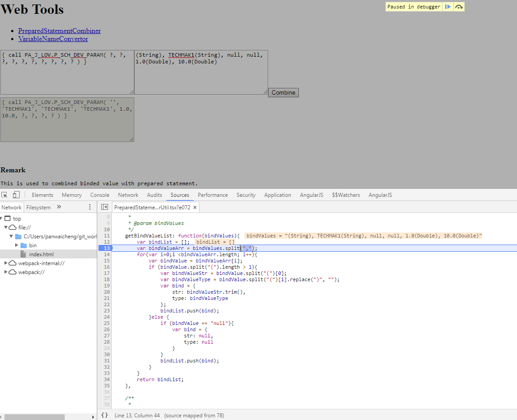This screenshot has height=420, width=517.
Task: Toggle the device toolbar icon
Action: click(x=16, y=195)
